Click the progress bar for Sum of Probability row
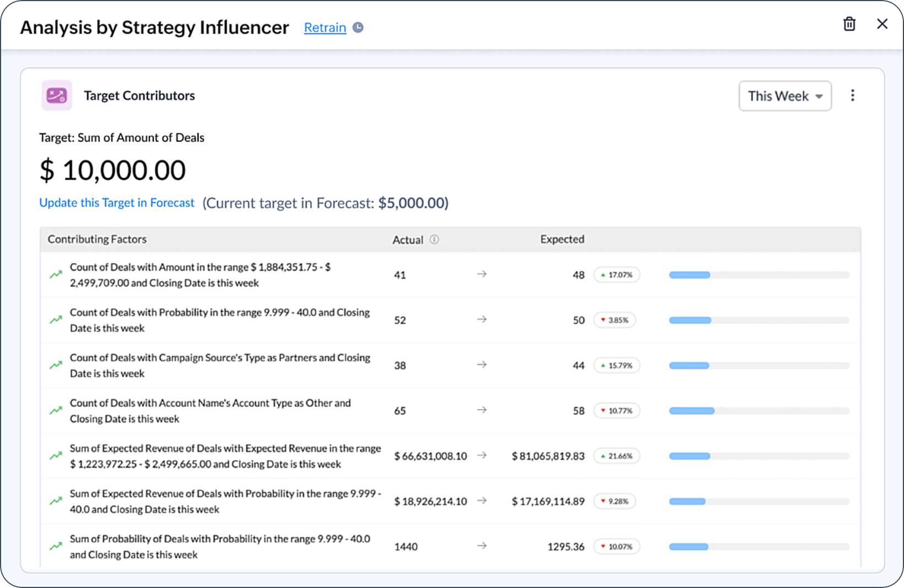Viewport: 904px width, 588px height. (758, 547)
